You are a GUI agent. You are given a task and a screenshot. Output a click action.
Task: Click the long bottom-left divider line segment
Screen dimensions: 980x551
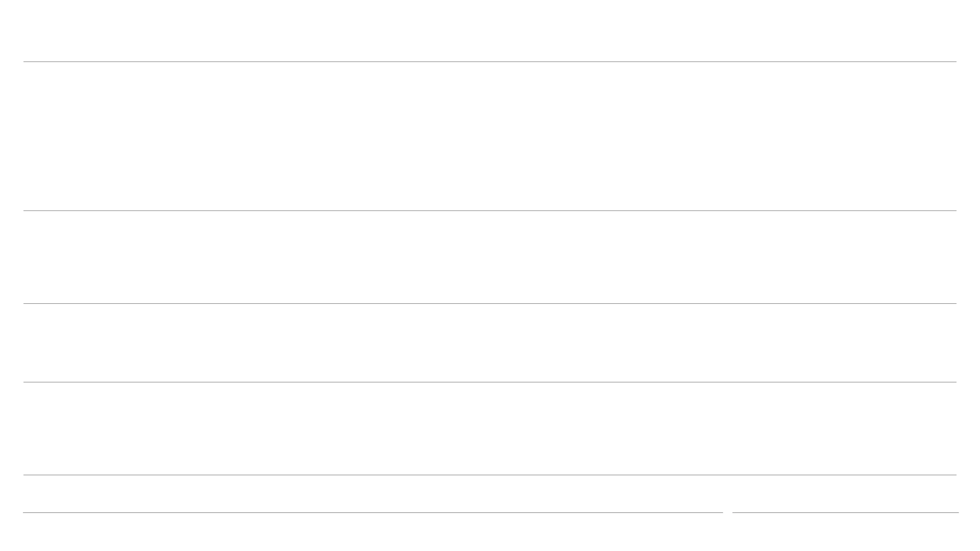(373, 512)
